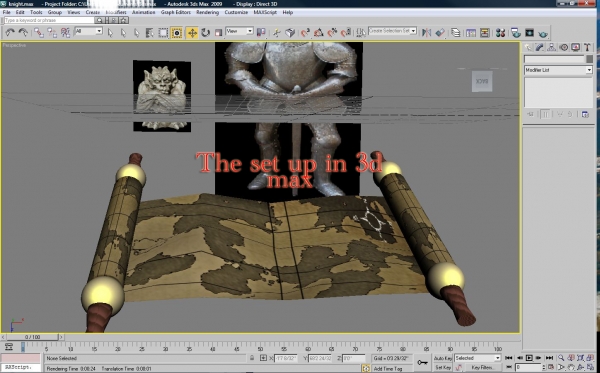600x373 pixels.
Task: Open the Layer Manager icon
Action: point(455,33)
